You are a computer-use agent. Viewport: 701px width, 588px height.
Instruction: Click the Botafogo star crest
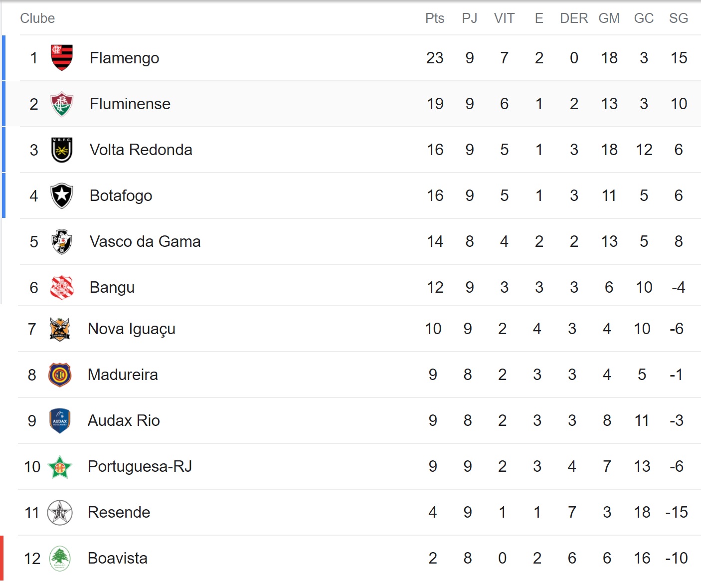(62, 196)
